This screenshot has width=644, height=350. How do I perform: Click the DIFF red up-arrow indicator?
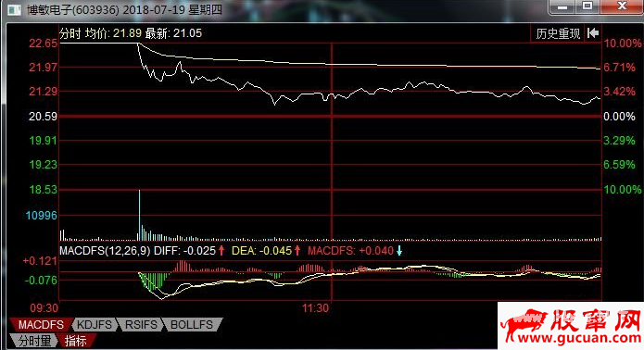221,250
